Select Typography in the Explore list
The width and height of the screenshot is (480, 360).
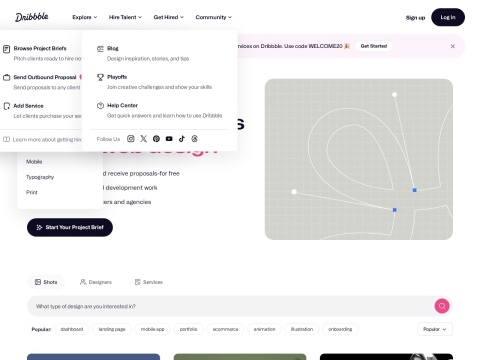40,177
